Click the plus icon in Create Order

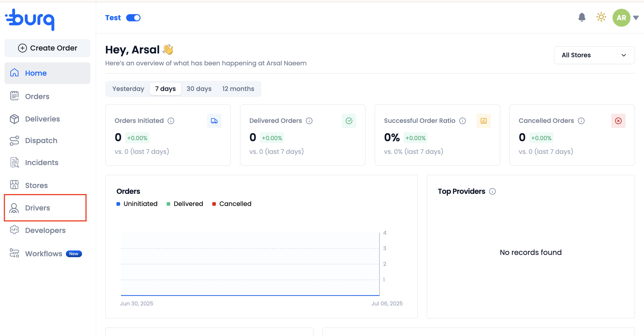(x=22, y=48)
